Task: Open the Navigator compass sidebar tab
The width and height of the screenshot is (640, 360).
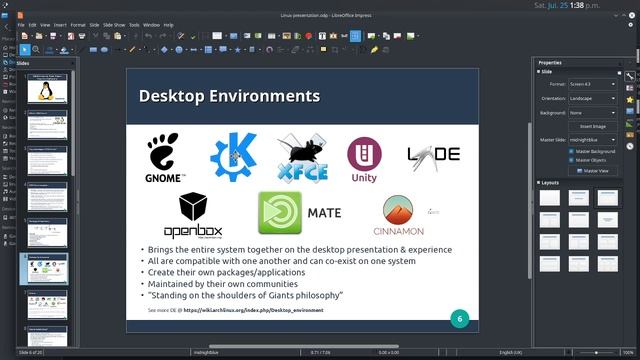Action: pyautogui.click(x=630, y=146)
